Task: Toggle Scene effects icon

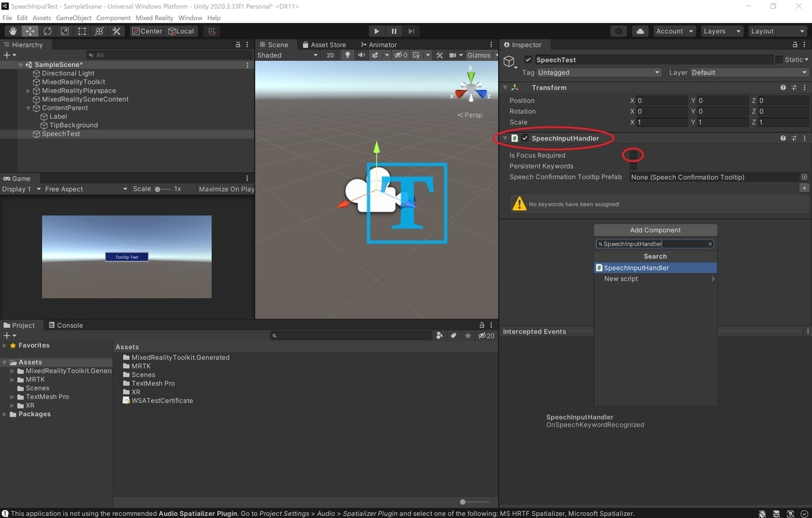Action: click(x=376, y=55)
